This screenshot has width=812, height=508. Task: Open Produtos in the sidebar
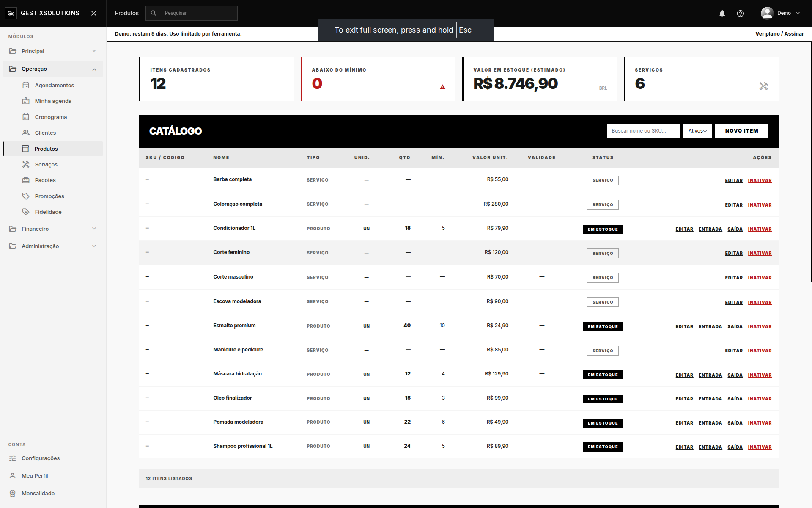coord(53,149)
